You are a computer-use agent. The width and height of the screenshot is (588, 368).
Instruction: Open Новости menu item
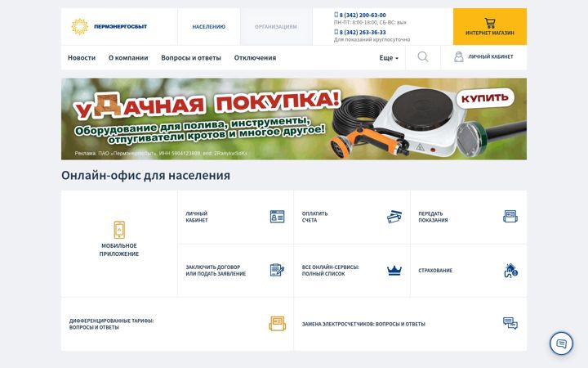[x=82, y=58]
